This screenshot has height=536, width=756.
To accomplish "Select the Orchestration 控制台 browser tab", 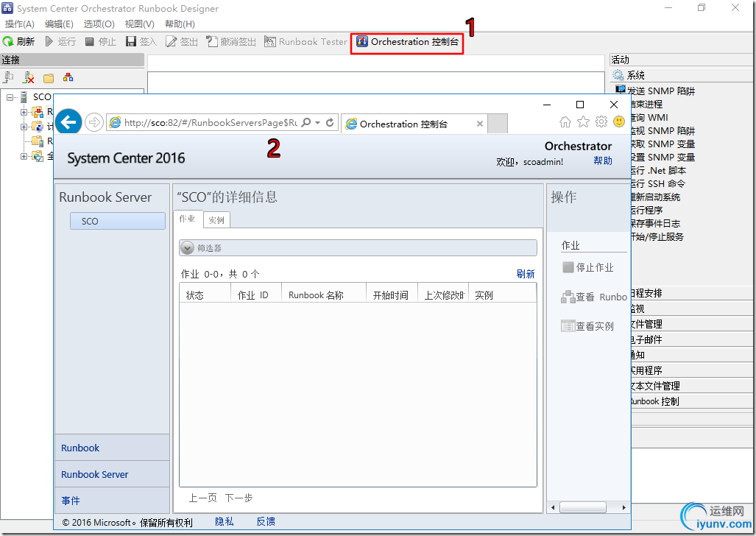I will (x=404, y=124).
